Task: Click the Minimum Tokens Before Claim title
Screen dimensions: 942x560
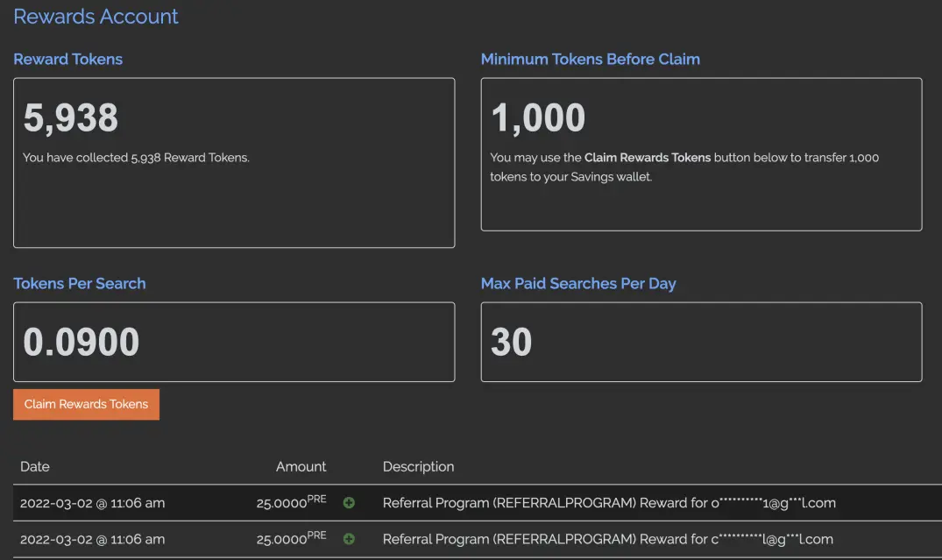Action: click(590, 59)
